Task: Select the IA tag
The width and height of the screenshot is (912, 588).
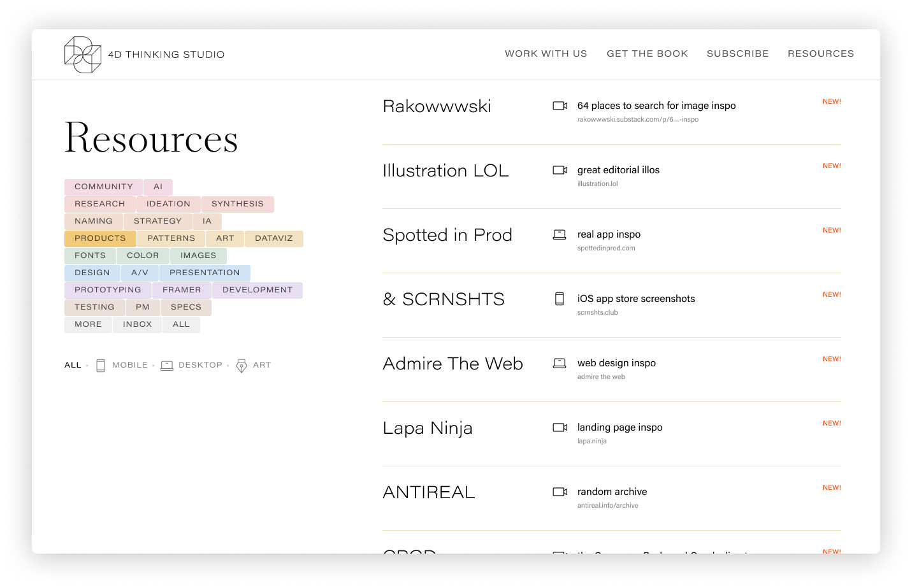Action: [x=207, y=221]
